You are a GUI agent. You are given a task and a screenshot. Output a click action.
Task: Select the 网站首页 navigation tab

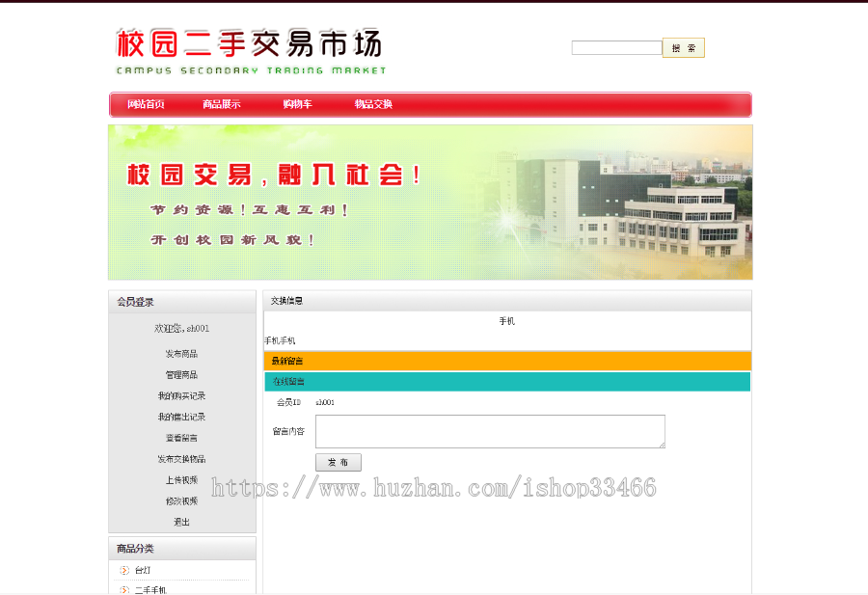click(143, 104)
